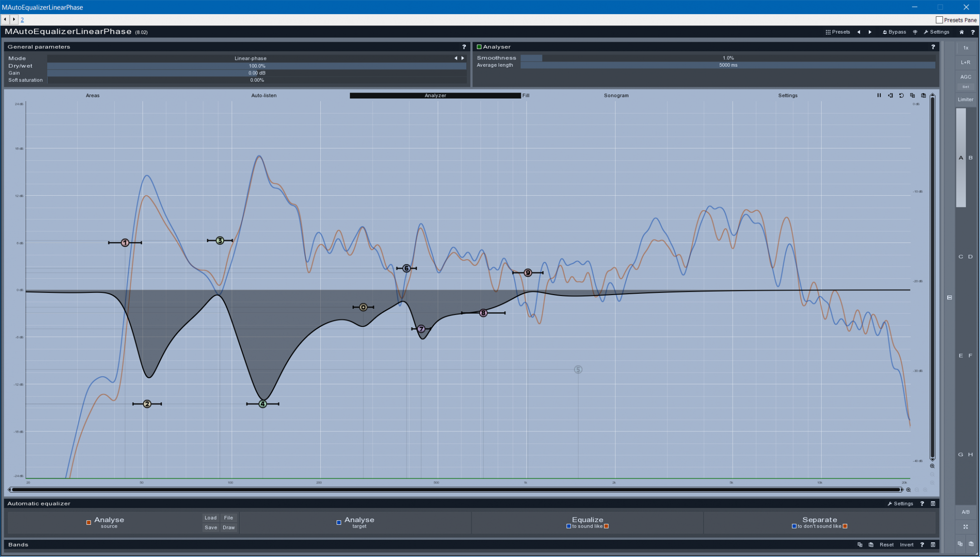
Task: Open Bands panel help icon
Action: pos(922,545)
